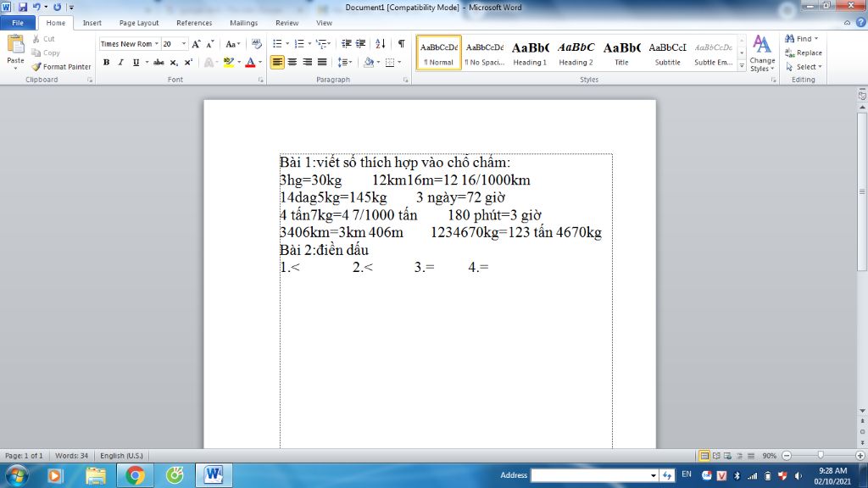Open the Select dropdown in Editing

tap(804, 66)
